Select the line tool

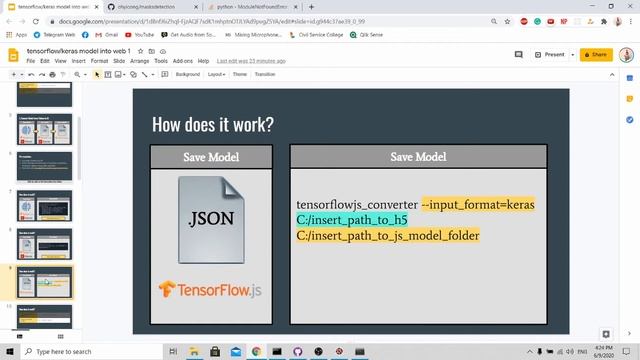coord(144,74)
